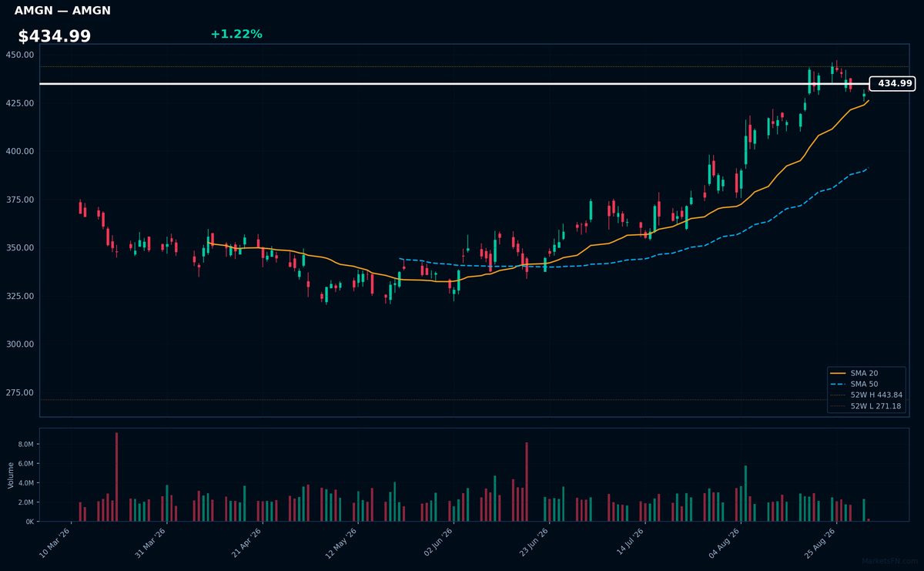Click the 450.00 price axis label
The width and height of the screenshot is (924, 571).
click(x=19, y=55)
